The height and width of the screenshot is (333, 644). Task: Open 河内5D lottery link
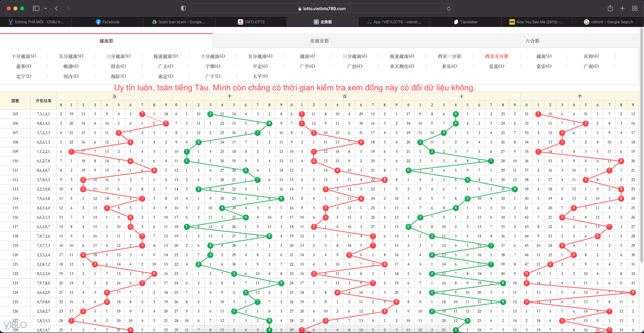[x=71, y=77]
